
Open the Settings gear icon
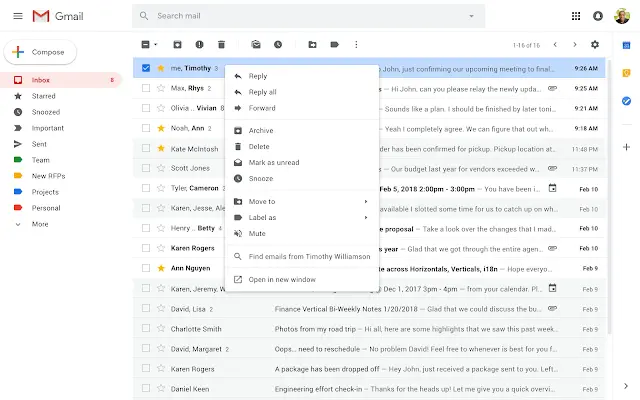(595, 44)
